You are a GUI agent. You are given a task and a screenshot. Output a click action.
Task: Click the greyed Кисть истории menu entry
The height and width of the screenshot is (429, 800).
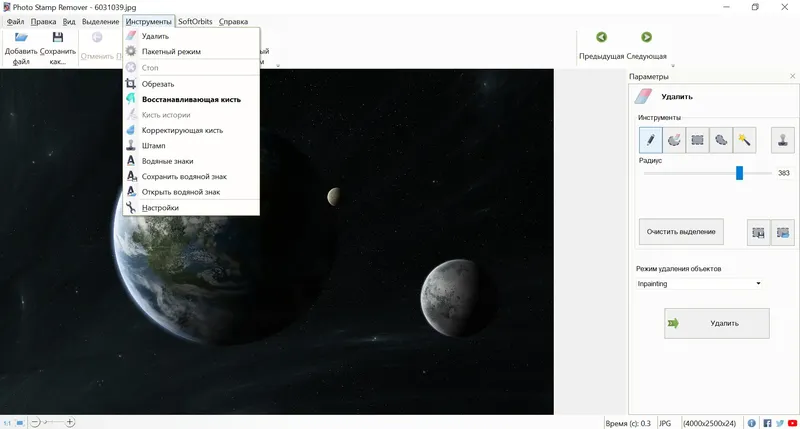[x=191, y=115]
